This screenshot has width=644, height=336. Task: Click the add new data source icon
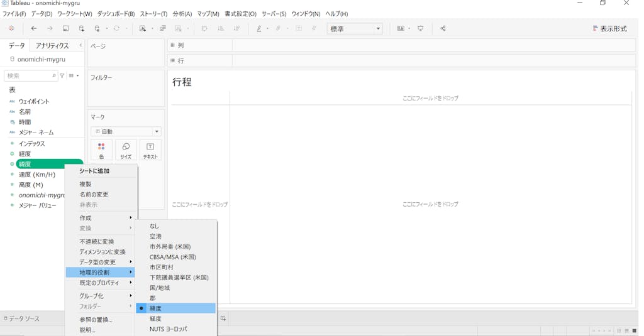coord(82,28)
